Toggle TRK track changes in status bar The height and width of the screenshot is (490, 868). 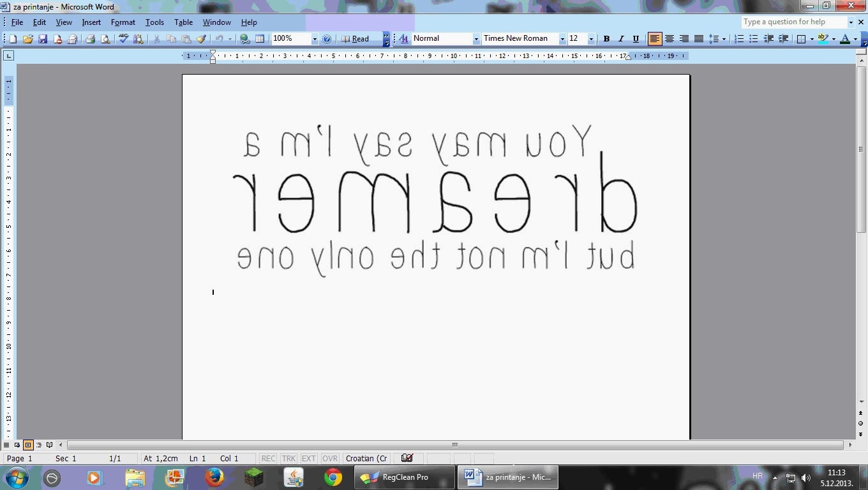click(x=288, y=459)
